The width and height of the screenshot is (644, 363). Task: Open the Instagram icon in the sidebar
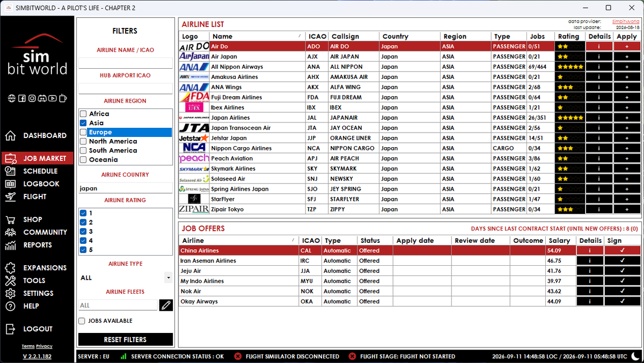[x=32, y=98]
